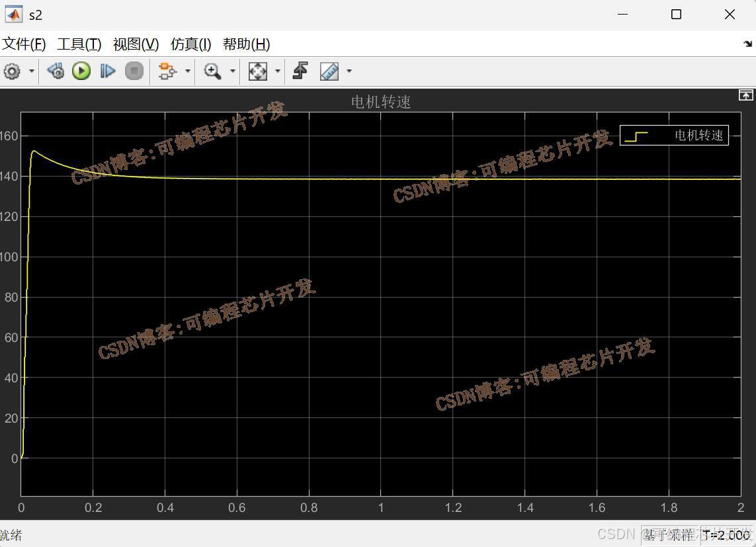The width and height of the screenshot is (756, 547).
Task: Click the y-axis label 160
Action: (9, 136)
